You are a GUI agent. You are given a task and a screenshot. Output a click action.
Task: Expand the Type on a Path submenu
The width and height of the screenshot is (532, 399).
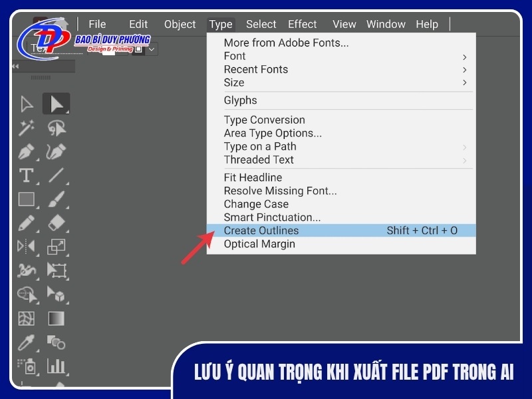[332, 146]
